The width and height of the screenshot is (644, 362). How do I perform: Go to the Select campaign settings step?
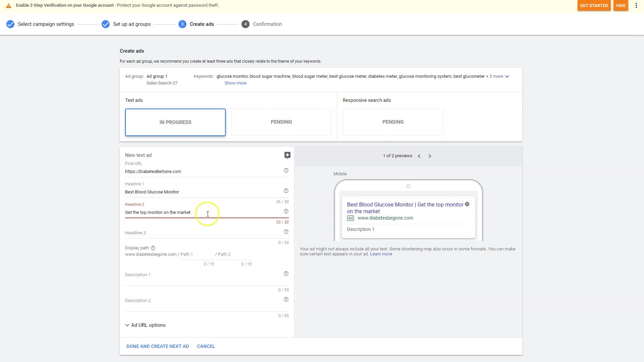coord(46,24)
